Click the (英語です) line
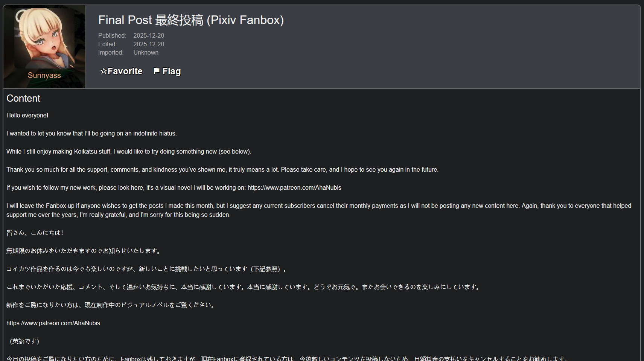 [x=24, y=341]
